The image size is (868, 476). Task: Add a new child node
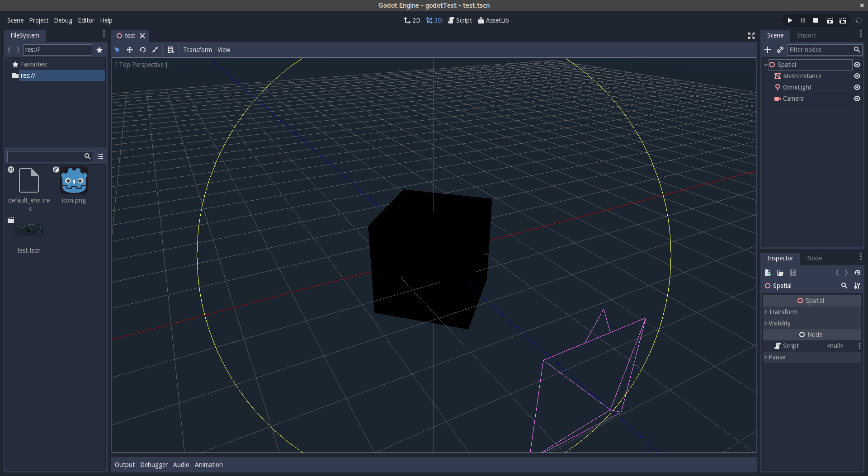pos(768,50)
